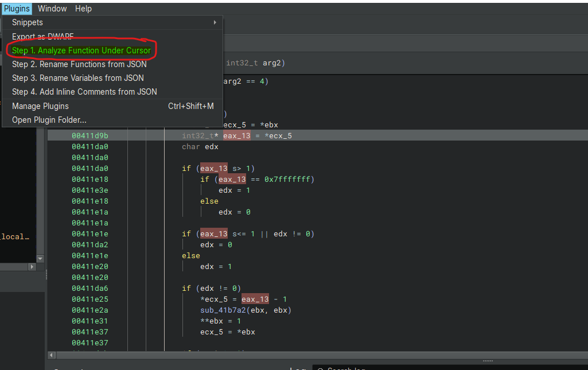This screenshot has width=588, height=370.
Task: Choose Step 4. Add Inline Comments from JSON
Action: (x=84, y=92)
